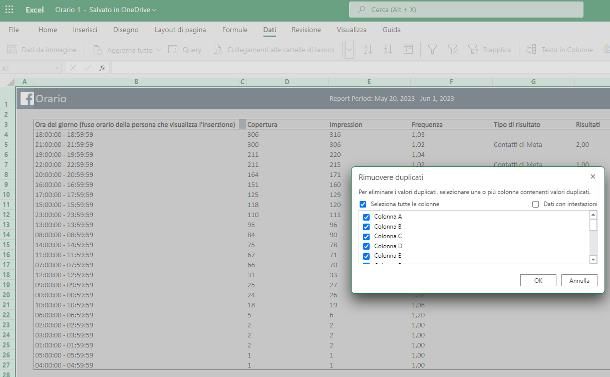Viewport: 610px width, 377px height.
Task: Click scroll down arrow in column list
Action: 593,259
